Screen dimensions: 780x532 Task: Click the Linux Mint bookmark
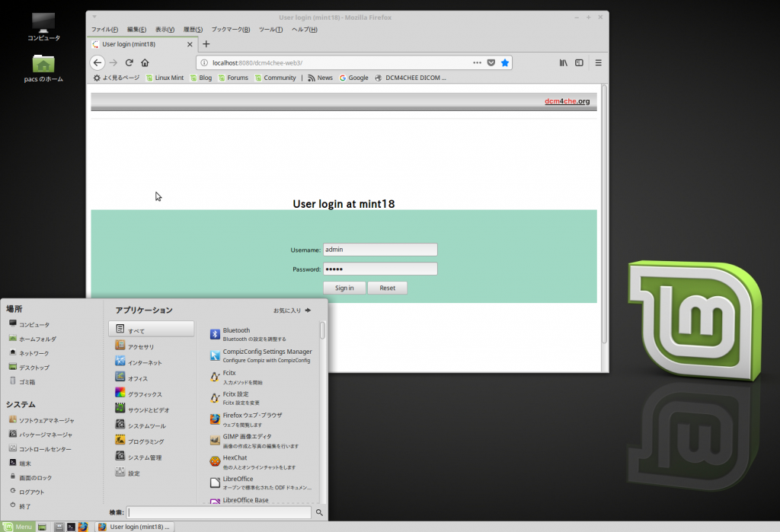pos(165,78)
